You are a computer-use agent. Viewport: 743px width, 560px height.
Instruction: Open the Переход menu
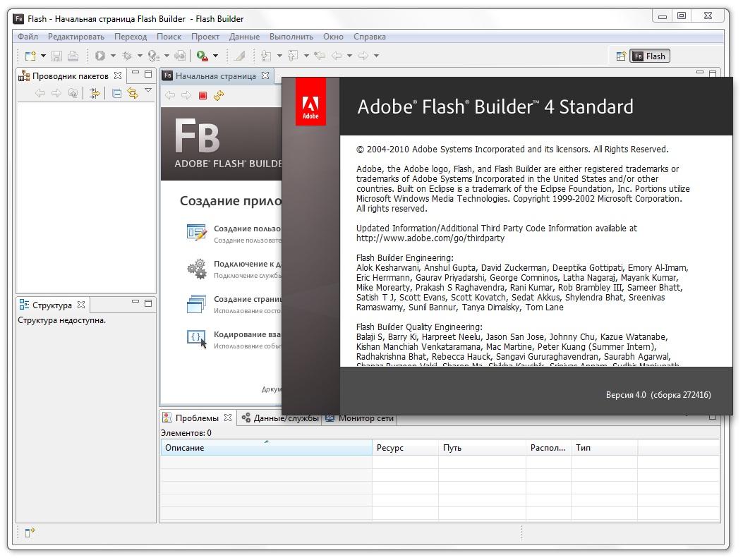pyautogui.click(x=131, y=37)
